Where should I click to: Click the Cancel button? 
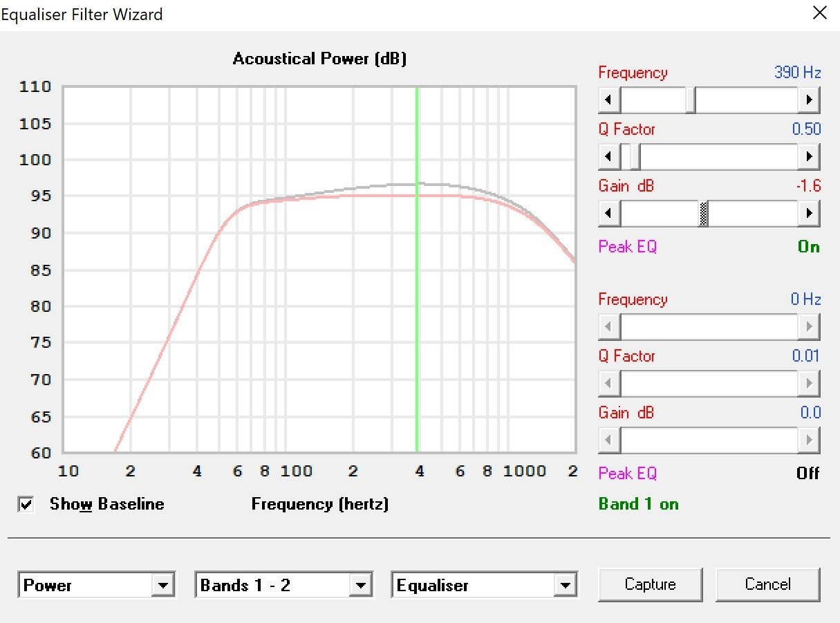coord(767,584)
